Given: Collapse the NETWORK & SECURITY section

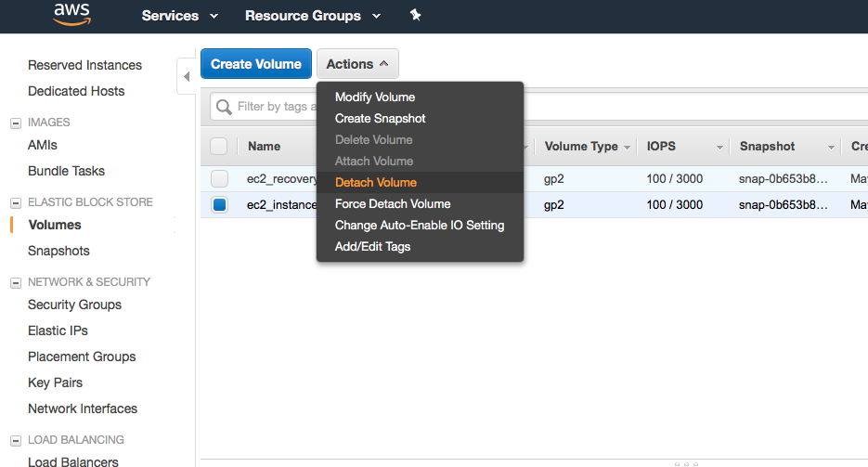Looking at the screenshot, I should pos(16,283).
